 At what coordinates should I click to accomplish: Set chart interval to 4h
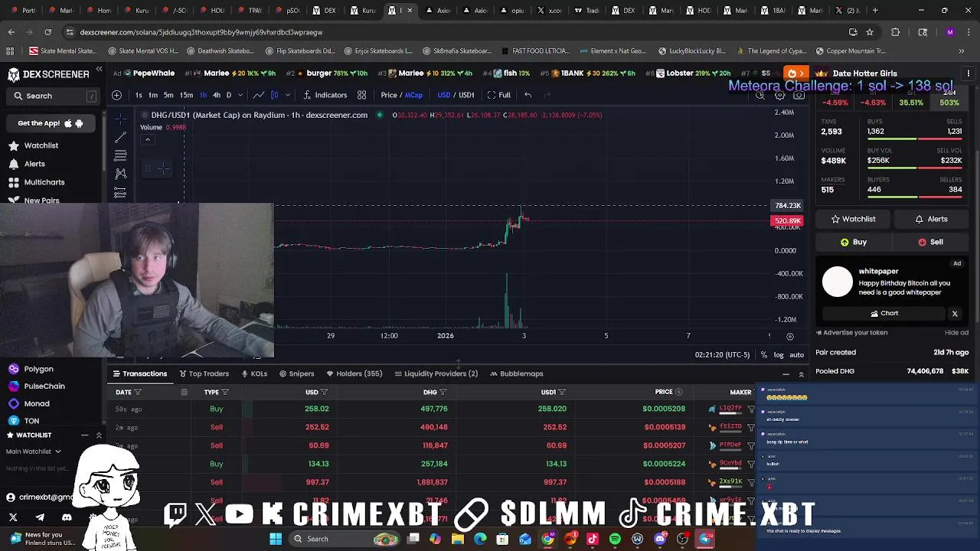[216, 95]
